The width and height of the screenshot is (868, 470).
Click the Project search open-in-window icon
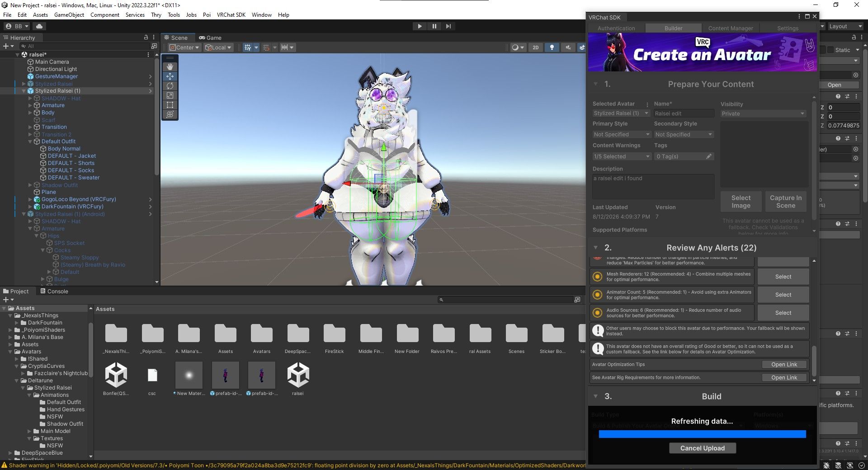coord(577,300)
